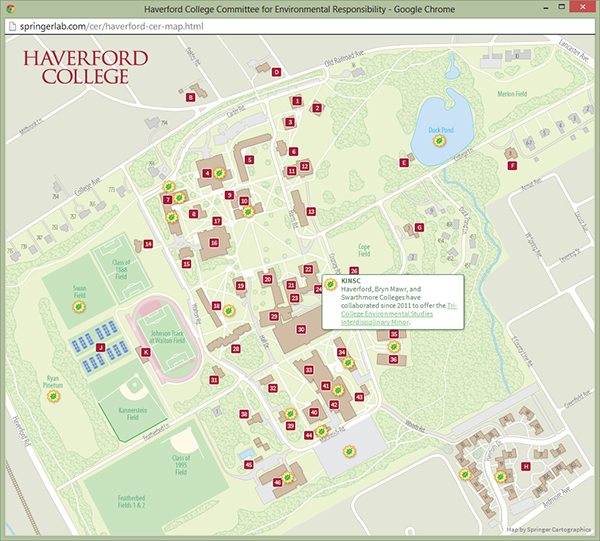Screen dimensions: 600x541
Task: Click the Merion Field label
Action: (x=512, y=94)
